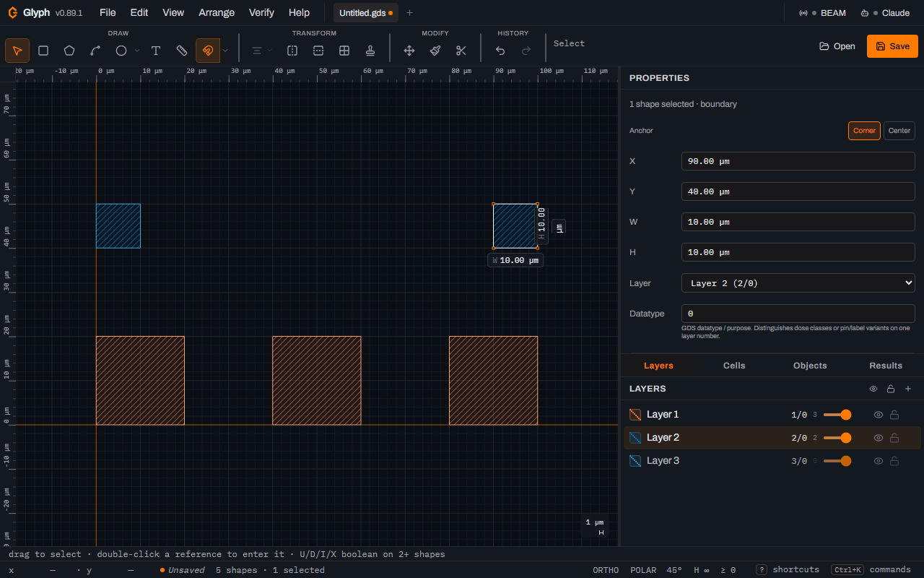Open the Verify menu
Image resolution: width=924 pixels, height=578 pixels.
(x=261, y=12)
